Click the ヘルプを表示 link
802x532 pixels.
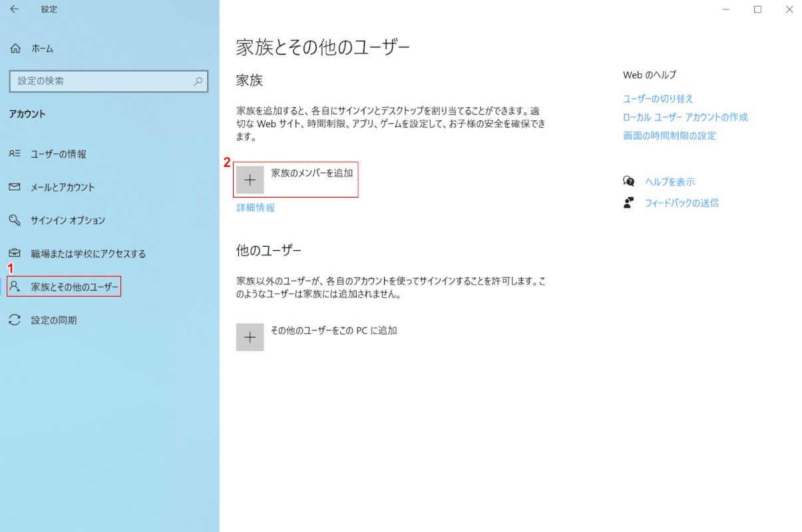pyautogui.click(x=670, y=182)
